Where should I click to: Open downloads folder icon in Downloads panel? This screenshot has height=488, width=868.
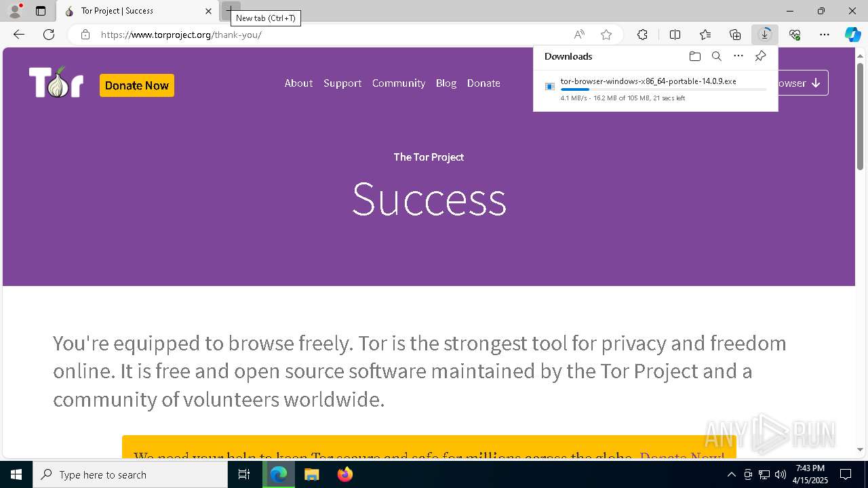(x=694, y=56)
